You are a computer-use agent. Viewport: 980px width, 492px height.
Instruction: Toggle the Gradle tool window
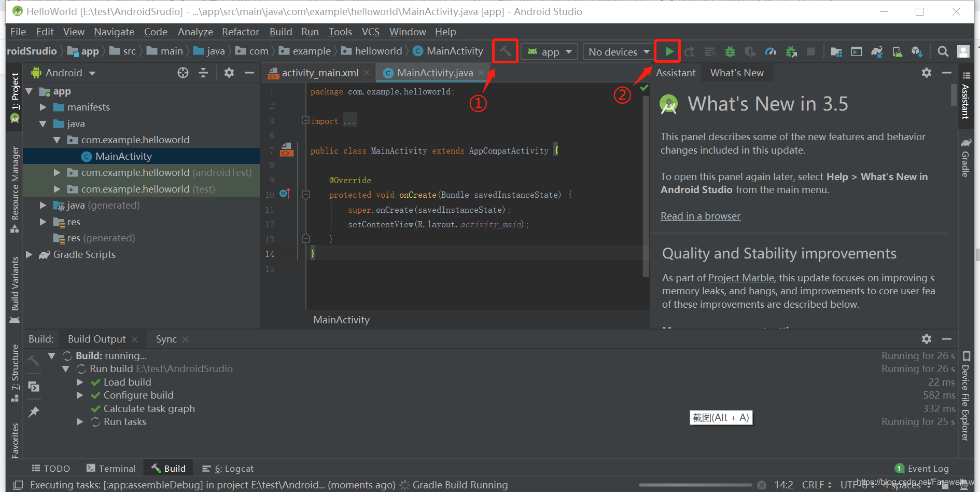(965, 158)
